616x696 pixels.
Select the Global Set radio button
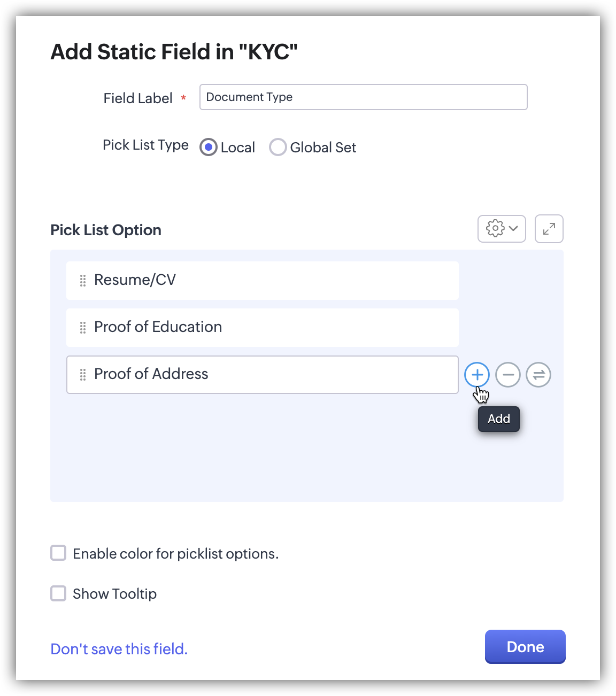tap(278, 147)
